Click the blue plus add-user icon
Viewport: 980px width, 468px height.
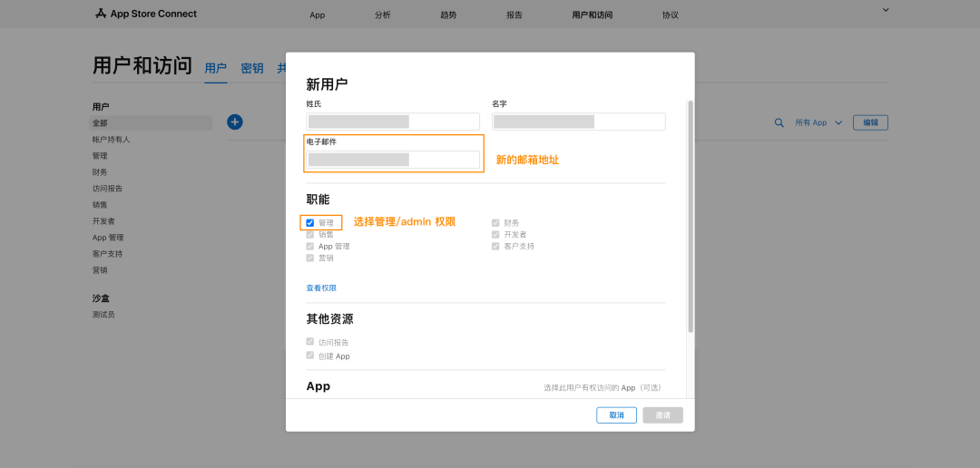point(235,122)
